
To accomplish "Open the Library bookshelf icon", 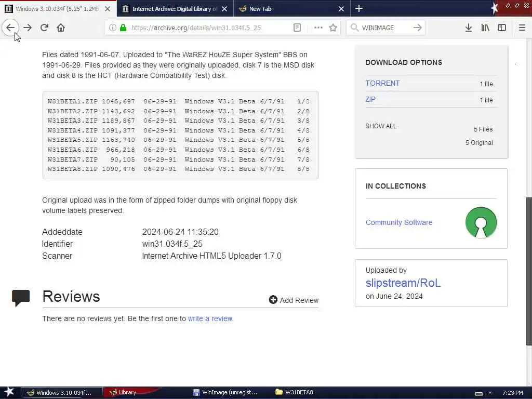I will (x=485, y=28).
